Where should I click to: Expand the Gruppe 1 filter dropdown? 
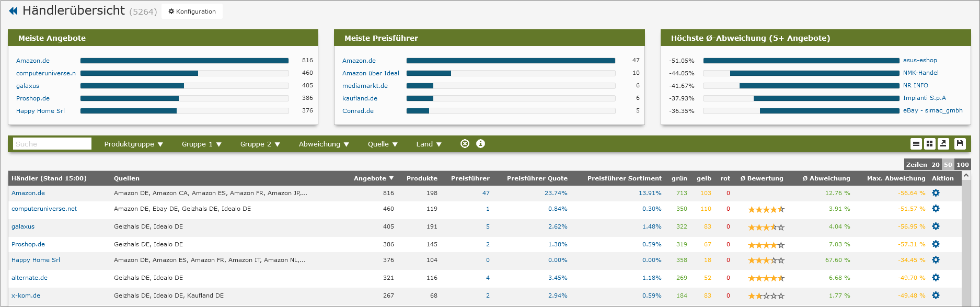[202, 144]
